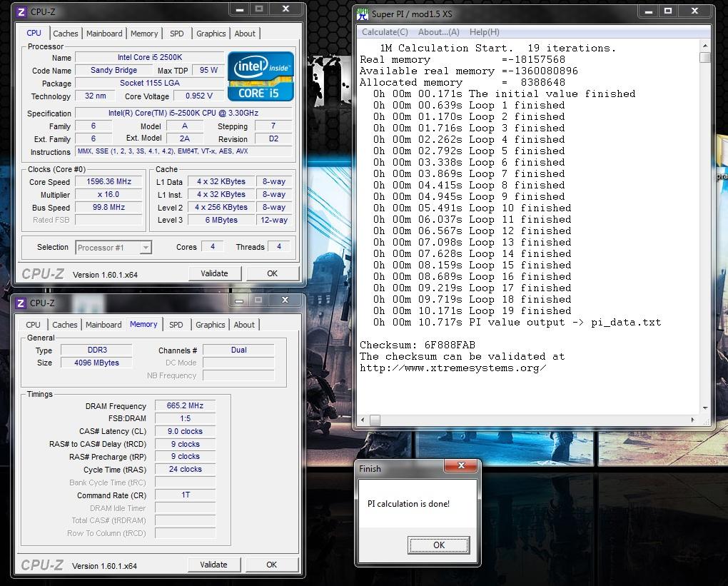728x586 pixels.
Task: Close the Finish dialog with red X
Action: click(461, 466)
